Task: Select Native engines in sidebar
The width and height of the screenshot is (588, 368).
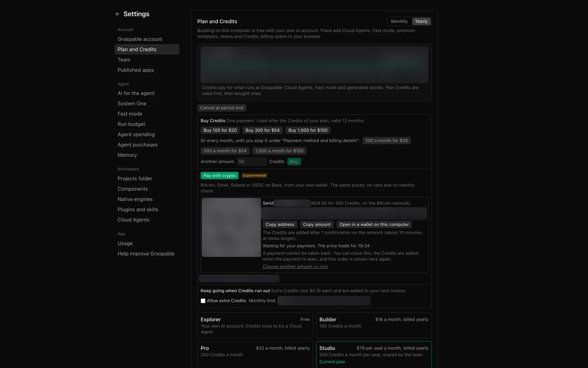Action: (x=147, y=199)
